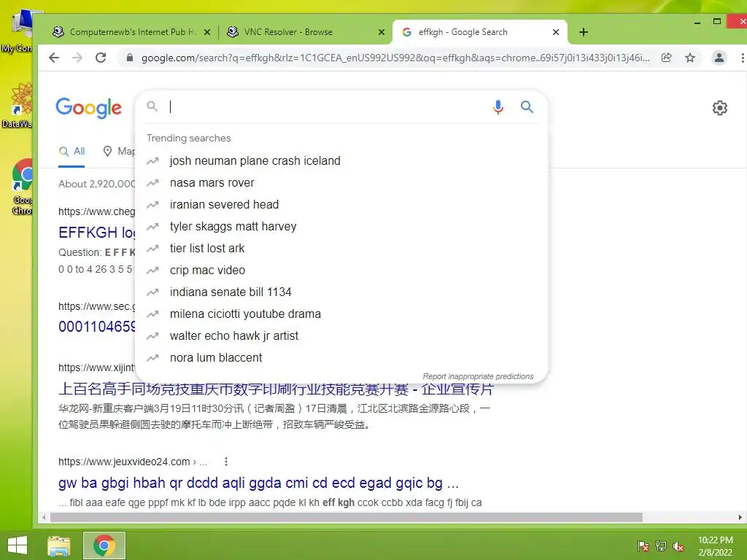Click the About 2,920,000 results text

[97, 184]
